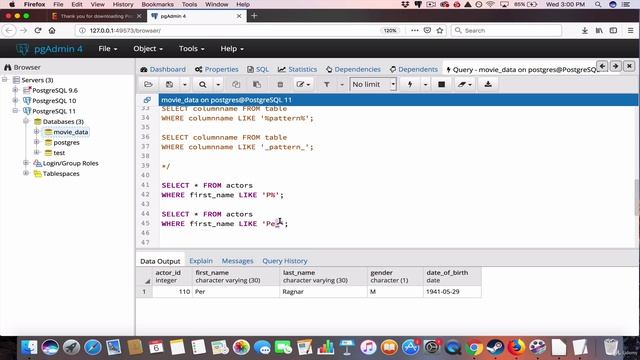Open Firefox hamburger menu

tap(630, 30)
